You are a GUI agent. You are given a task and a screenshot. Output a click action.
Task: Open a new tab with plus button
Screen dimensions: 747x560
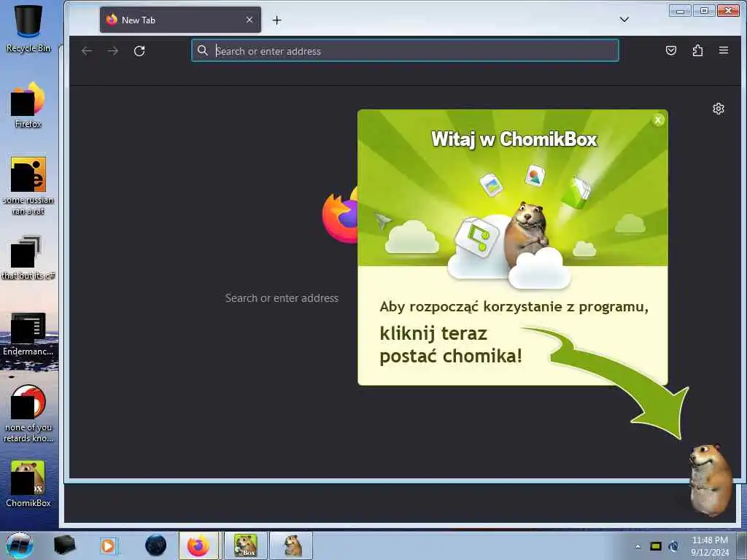pos(276,20)
